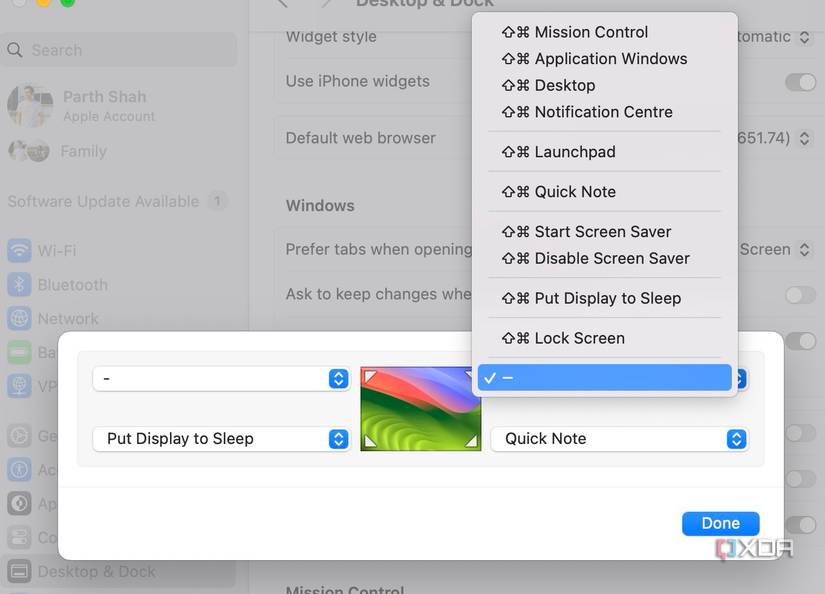
Task: Choose Mission Control from the hot corner menu
Action: (x=605, y=32)
